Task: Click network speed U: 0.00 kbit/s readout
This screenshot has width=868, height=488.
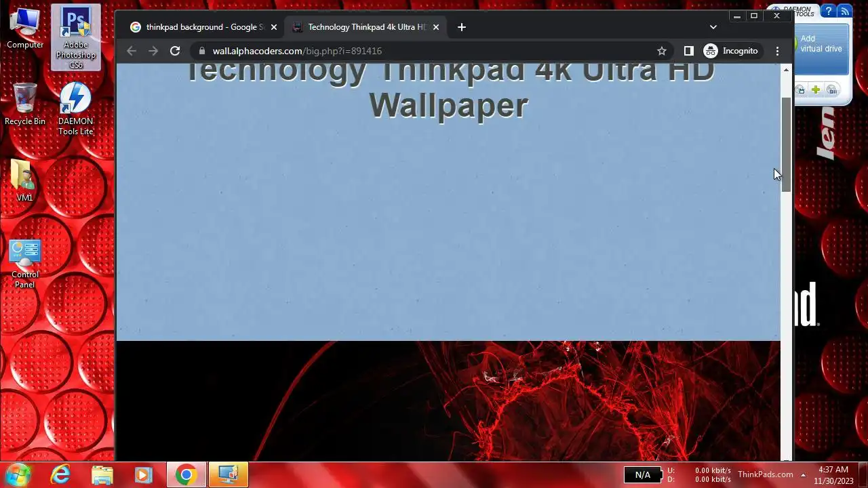Action: (x=699, y=470)
